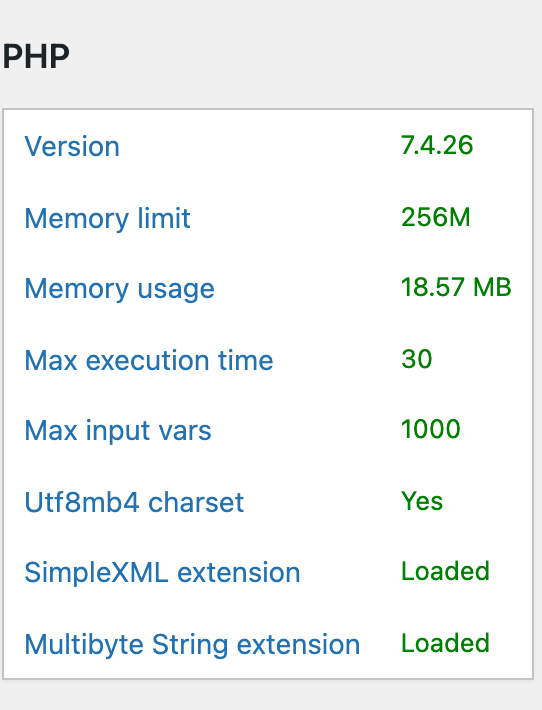Viewport: 542px width, 710px height.
Task: Open the Utf8mb4 charset link
Action: click(134, 502)
